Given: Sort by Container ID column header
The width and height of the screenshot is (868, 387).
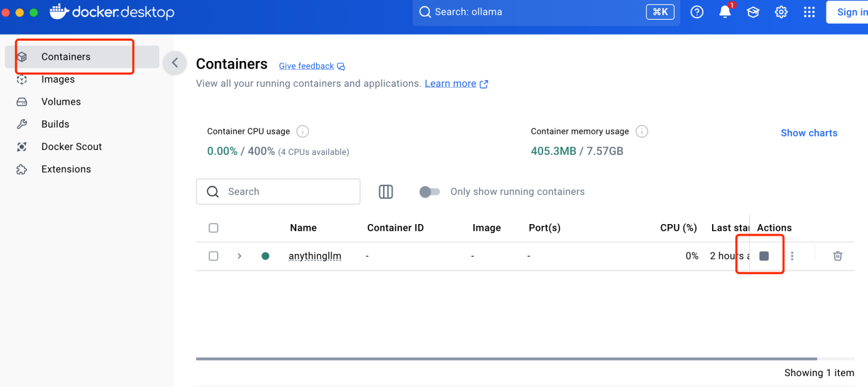Looking at the screenshot, I should 395,228.
